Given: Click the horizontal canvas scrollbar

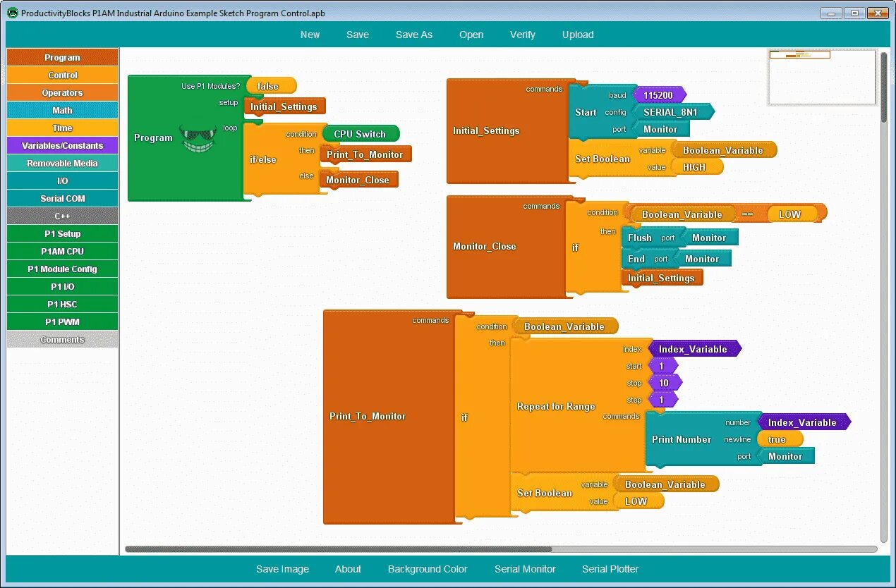Looking at the screenshot, I should click(x=339, y=549).
